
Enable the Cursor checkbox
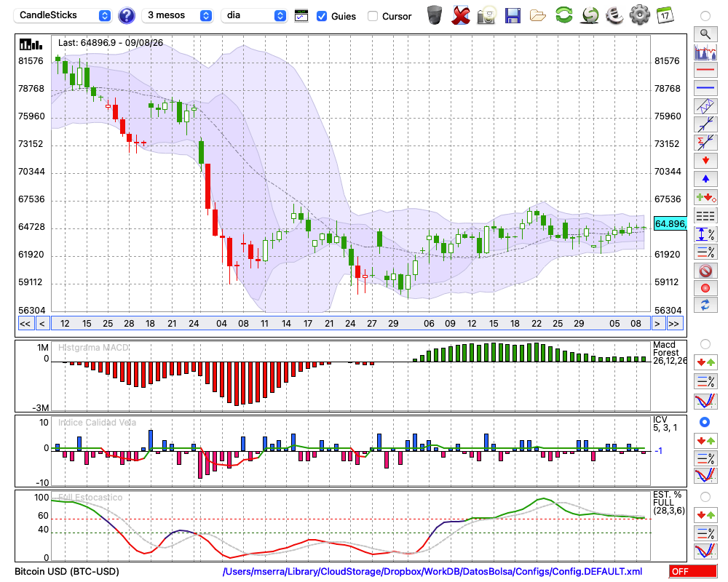[372, 16]
